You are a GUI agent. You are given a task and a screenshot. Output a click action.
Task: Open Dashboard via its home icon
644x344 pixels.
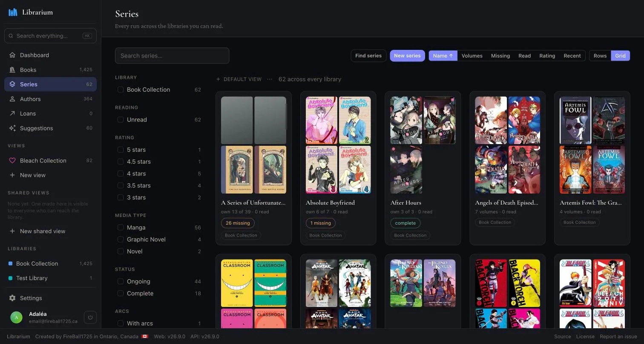click(12, 55)
